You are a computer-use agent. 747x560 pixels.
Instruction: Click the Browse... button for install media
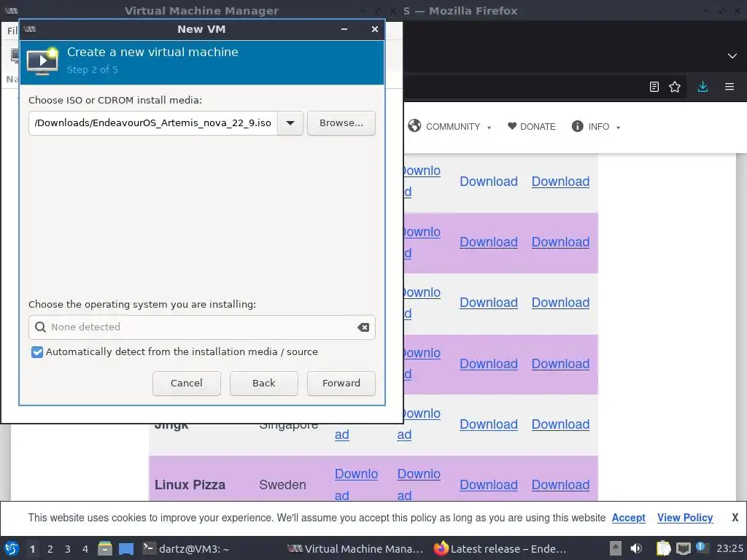pos(341,123)
